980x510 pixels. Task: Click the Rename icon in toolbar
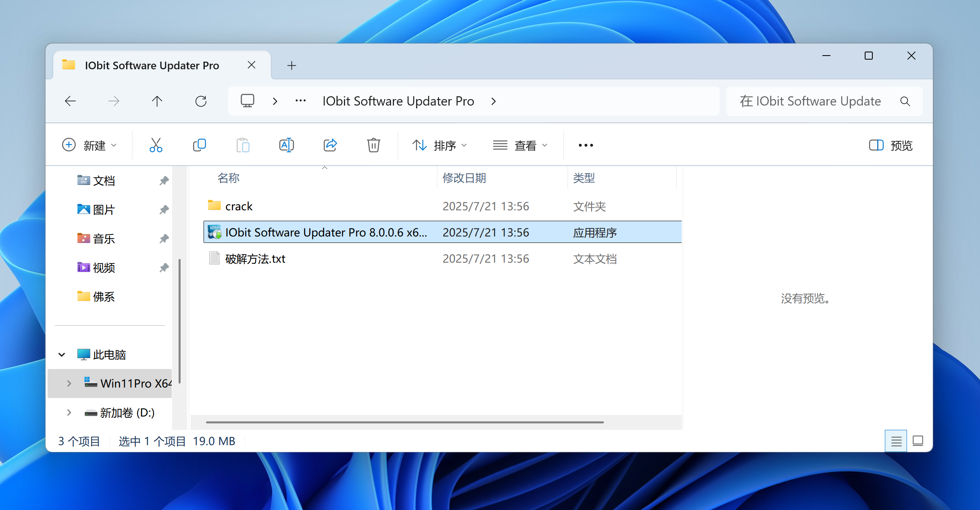pyautogui.click(x=286, y=145)
